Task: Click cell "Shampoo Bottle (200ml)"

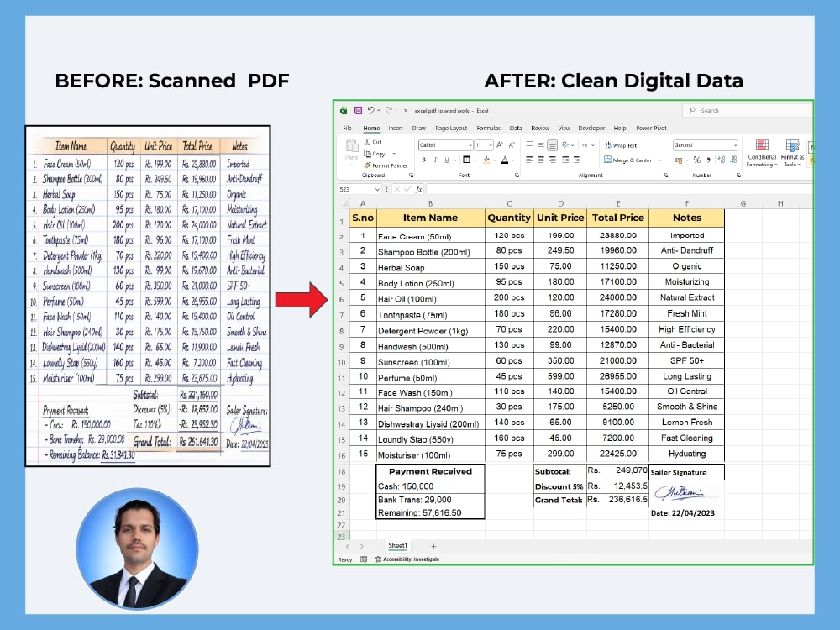Action: 430,251
